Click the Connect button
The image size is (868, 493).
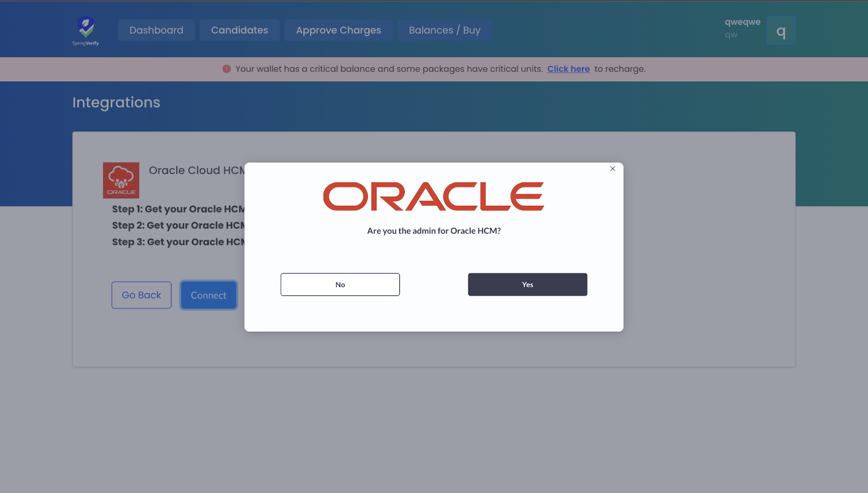pyautogui.click(x=209, y=295)
